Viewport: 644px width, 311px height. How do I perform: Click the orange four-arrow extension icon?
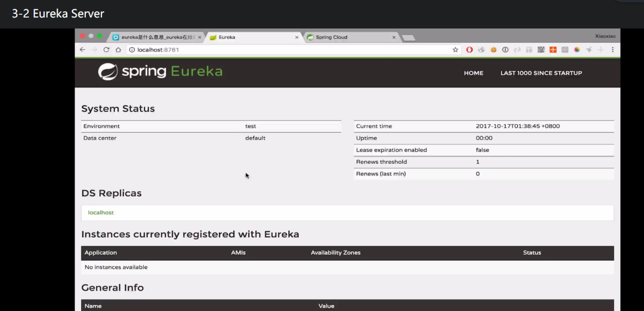553,50
